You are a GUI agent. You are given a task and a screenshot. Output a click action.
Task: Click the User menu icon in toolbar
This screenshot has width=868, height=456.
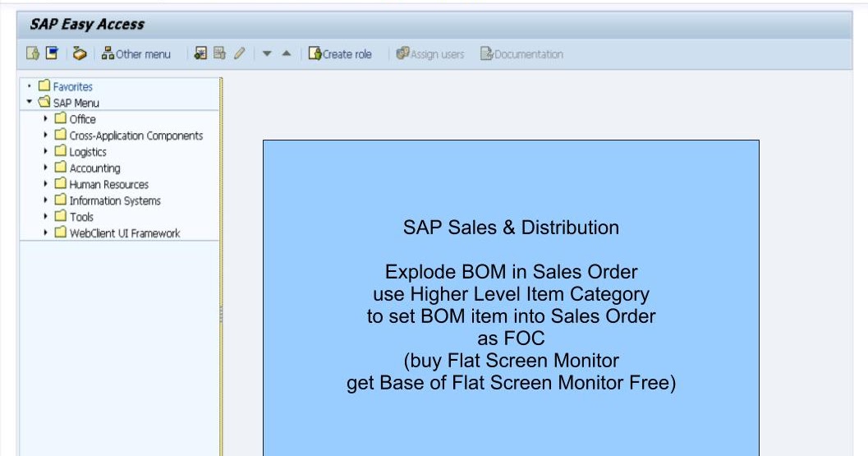point(33,53)
